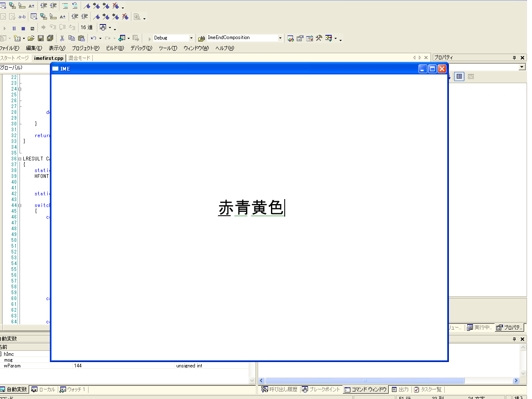The image size is (532, 399).
Task: Click the Breakpoints window hand icon
Action: coord(103,27)
